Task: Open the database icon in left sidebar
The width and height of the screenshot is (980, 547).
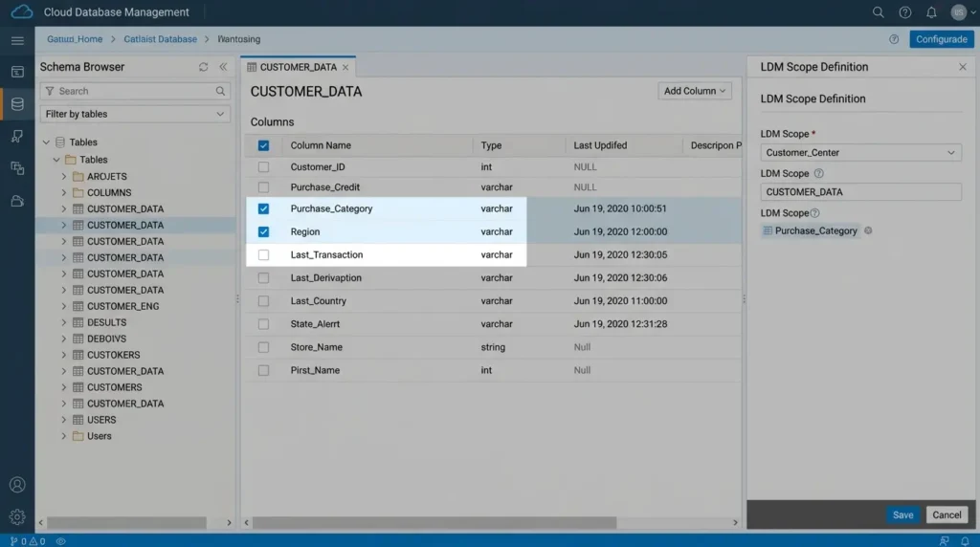Action: 17,103
